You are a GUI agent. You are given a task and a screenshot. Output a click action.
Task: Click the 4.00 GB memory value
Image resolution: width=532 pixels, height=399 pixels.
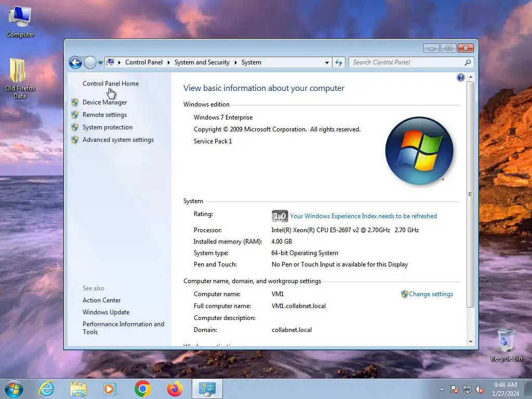(282, 242)
